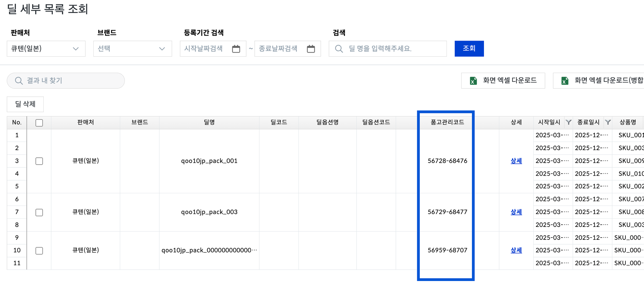Image resolution: width=644 pixels, height=304 pixels.
Task: Select deal name qoo10jp_pack_003
Action: click(x=209, y=212)
